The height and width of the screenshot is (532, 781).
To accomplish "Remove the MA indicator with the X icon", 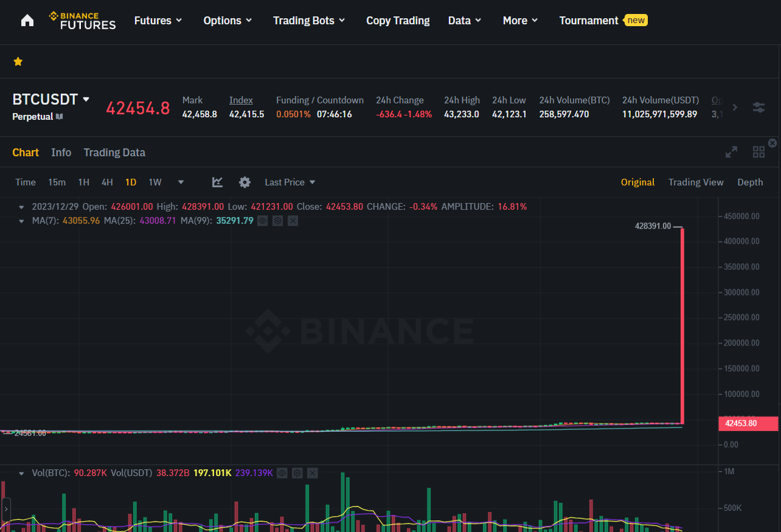I will [x=293, y=220].
